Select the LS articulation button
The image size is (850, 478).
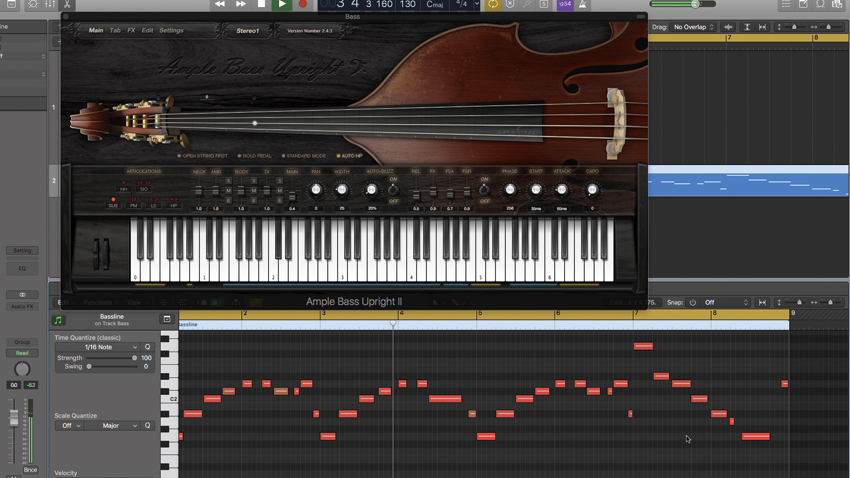click(153, 203)
